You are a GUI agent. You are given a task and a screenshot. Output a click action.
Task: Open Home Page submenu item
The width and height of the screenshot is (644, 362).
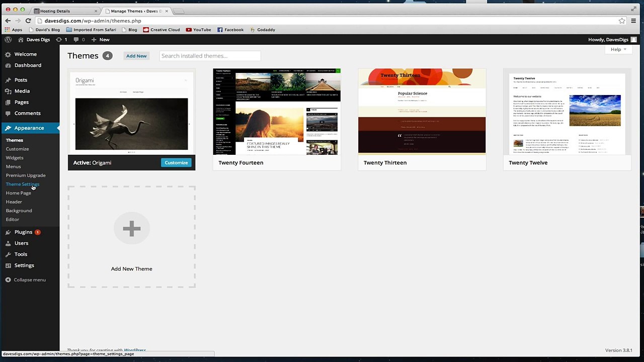(x=19, y=193)
